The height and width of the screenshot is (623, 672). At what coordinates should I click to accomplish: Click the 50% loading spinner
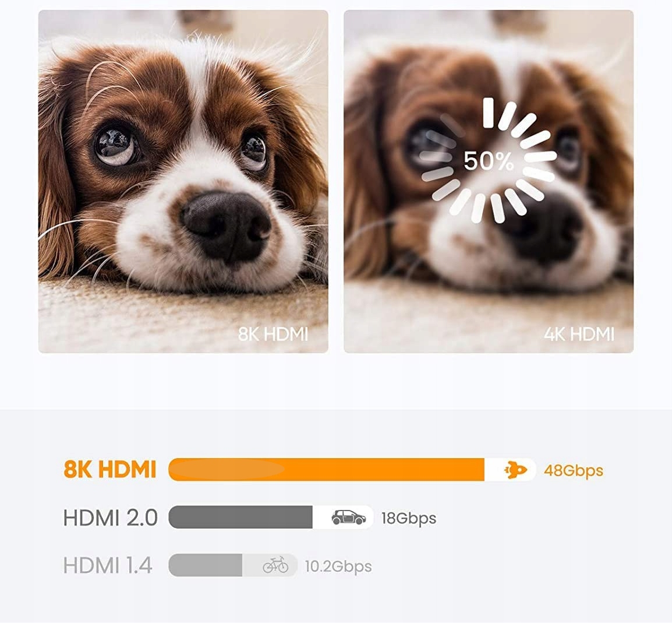[488, 160]
